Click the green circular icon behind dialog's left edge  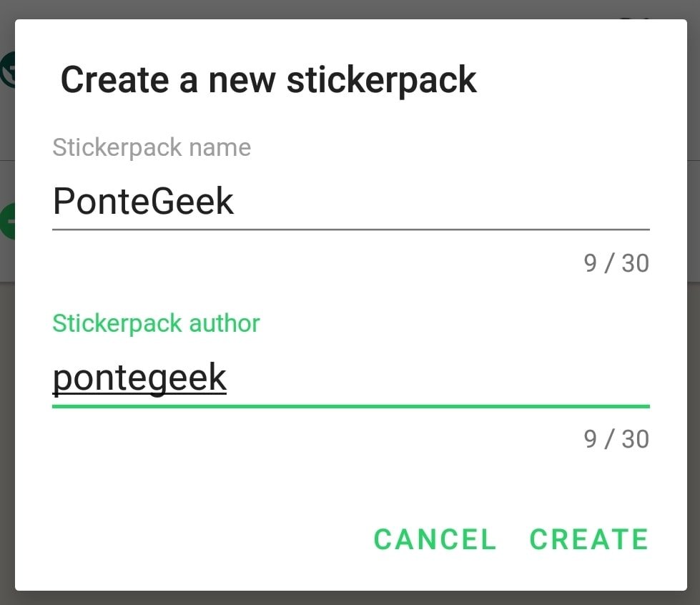[x=8, y=222]
